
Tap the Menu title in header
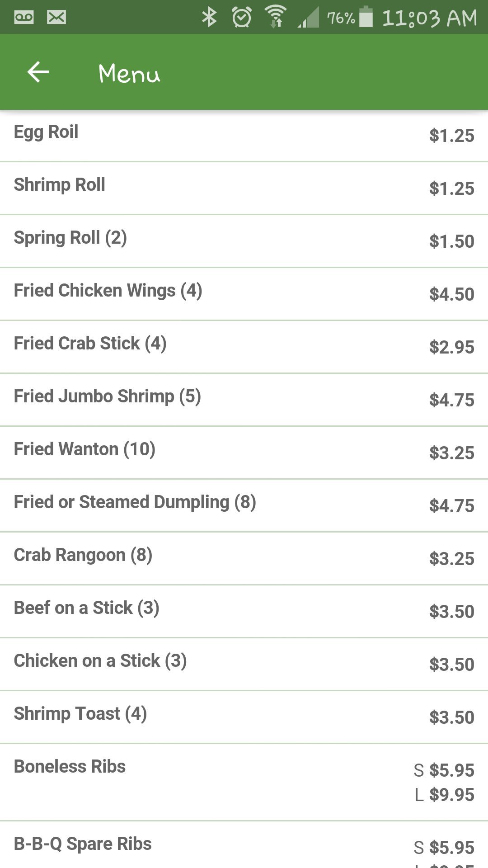click(x=129, y=73)
